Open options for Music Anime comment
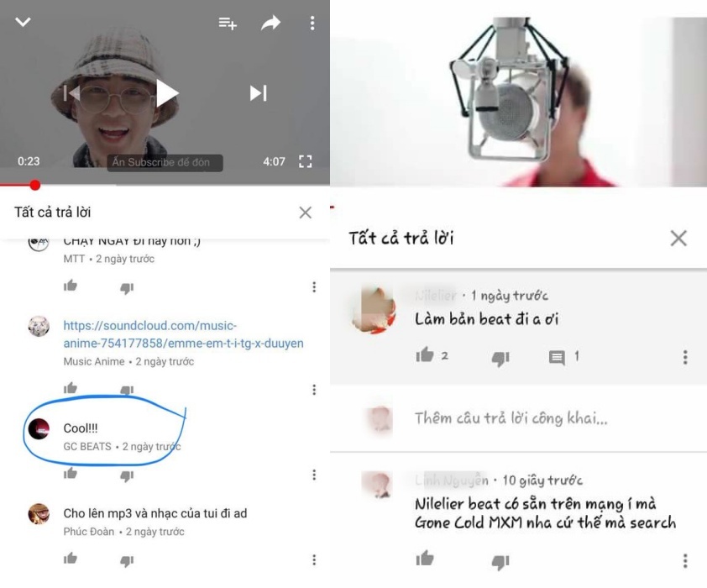The height and width of the screenshot is (588, 707). (x=314, y=390)
